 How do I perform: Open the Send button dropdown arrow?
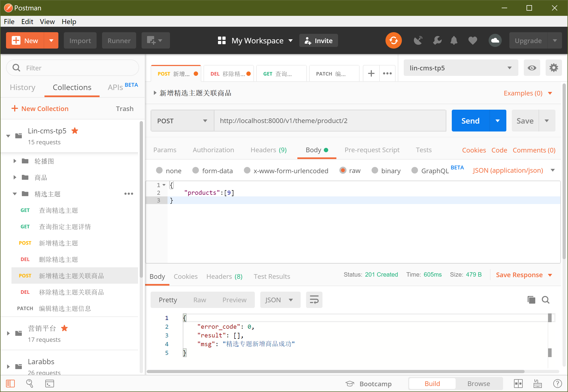498,121
